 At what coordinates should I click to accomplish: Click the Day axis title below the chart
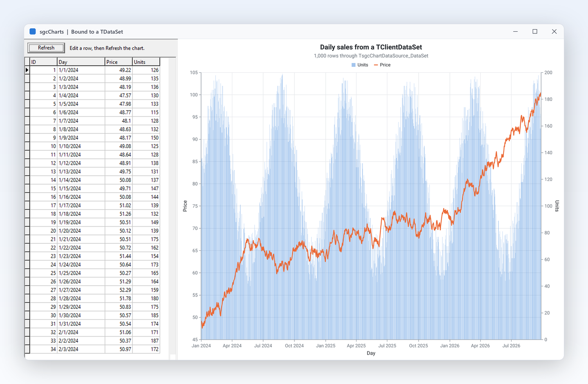(371, 353)
